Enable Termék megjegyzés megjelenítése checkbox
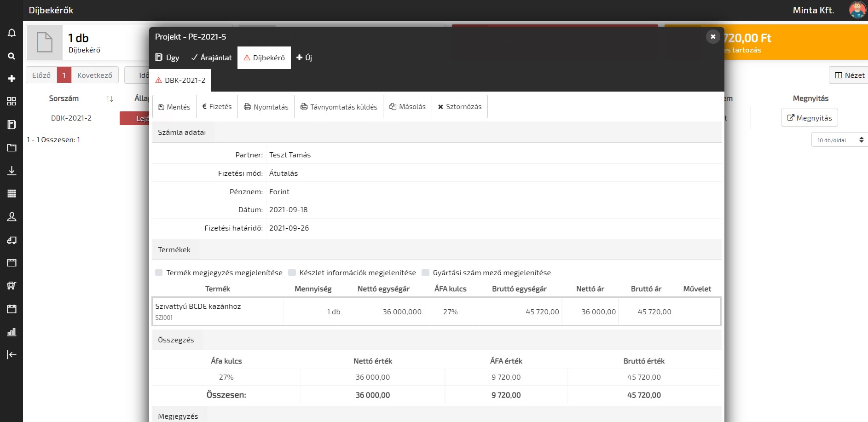This screenshot has width=868, height=422. [159, 272]
